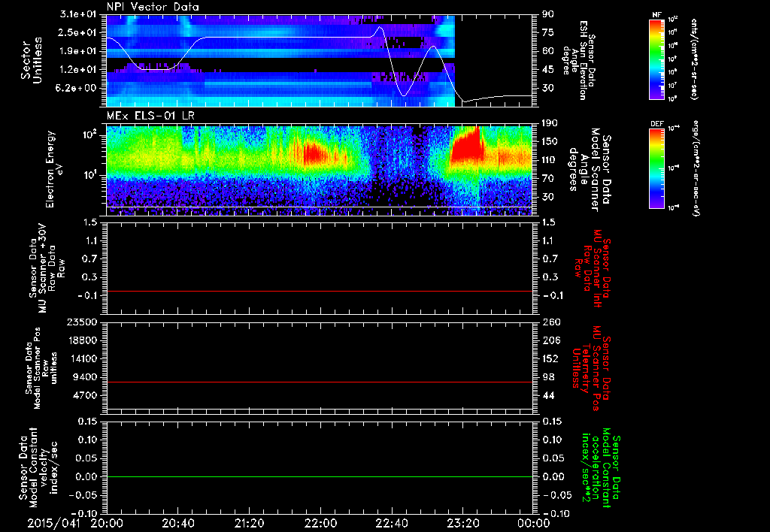The height and width of the screenshot is (532, 770).
Task: Click the "44" telemetry tick value
Action: coord(548,395)
